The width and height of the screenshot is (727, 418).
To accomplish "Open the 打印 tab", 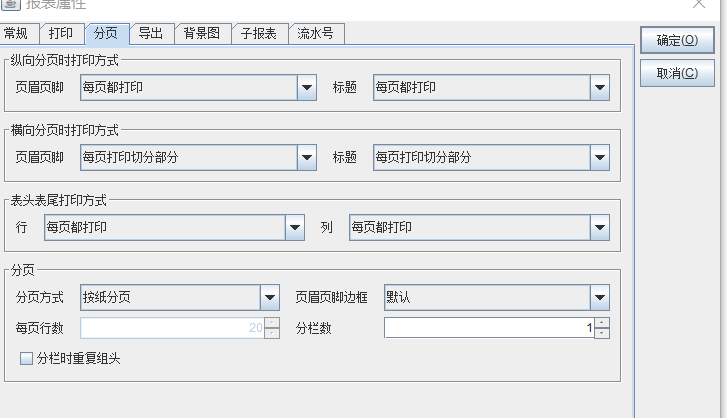I will tap(61, 34).
